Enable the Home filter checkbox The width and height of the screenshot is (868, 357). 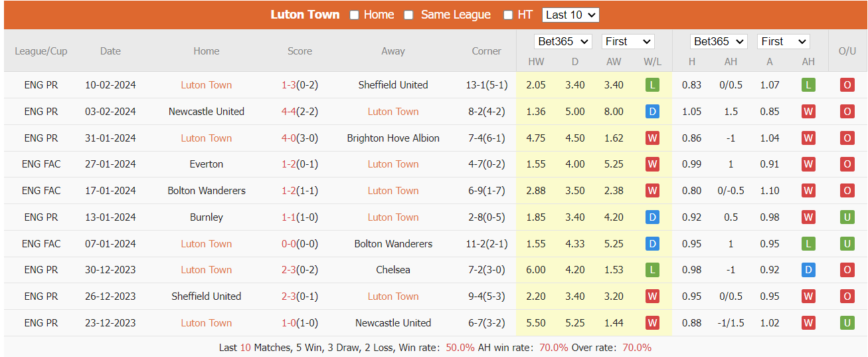pyautogui.click(x=355, y=15)
